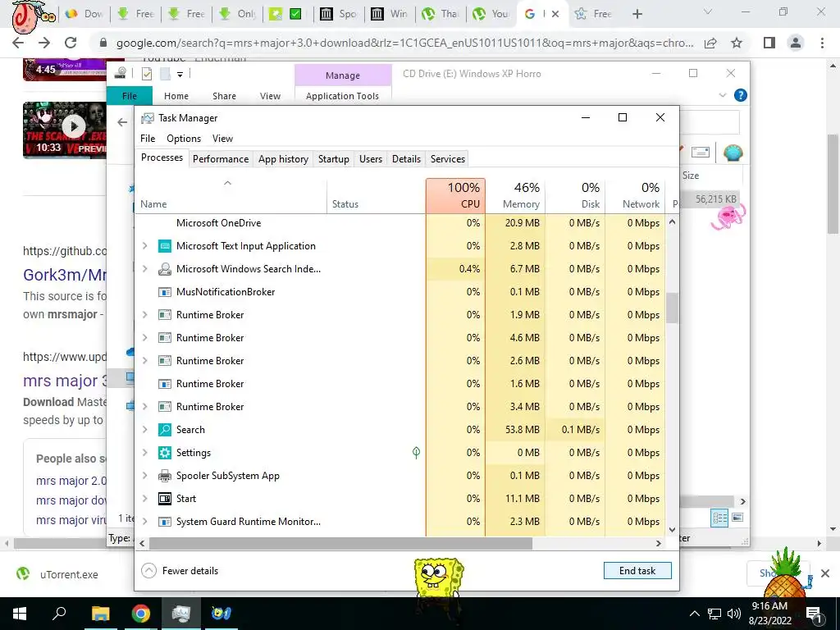
Task: Open Task Manager View menu
Action: (222, 139)
